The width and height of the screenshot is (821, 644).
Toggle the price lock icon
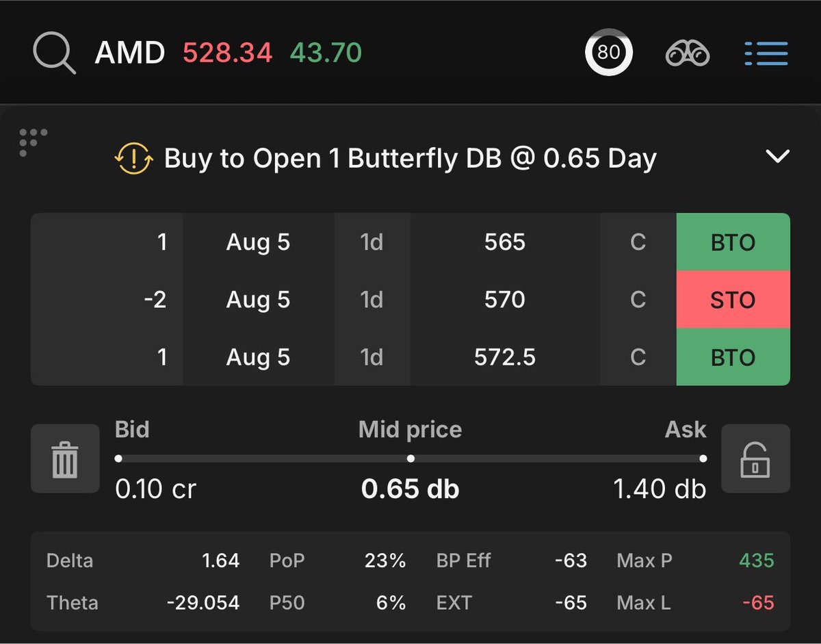[x=755, y=459]
